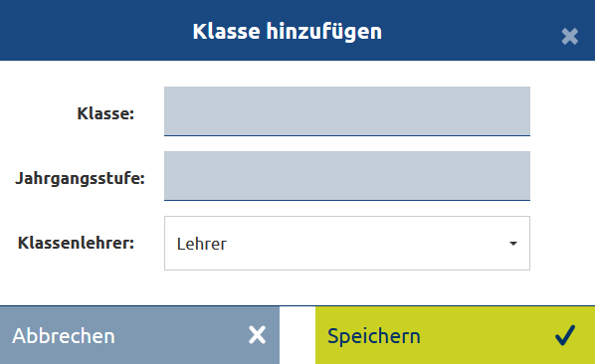The width and height of the screenshot is (595, 364).
Task: Open the Klassenlehrer dropdown arrow
Action: point(513,244)
